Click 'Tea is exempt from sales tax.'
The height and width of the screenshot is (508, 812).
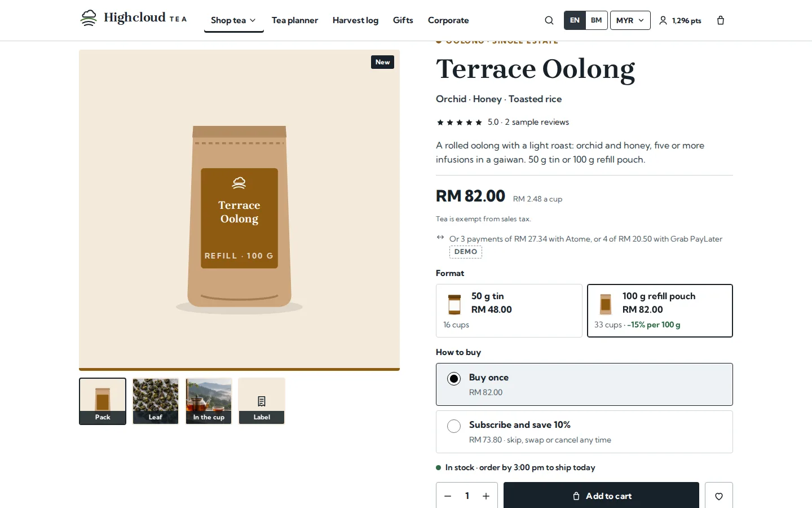click(x=483, y=219)
